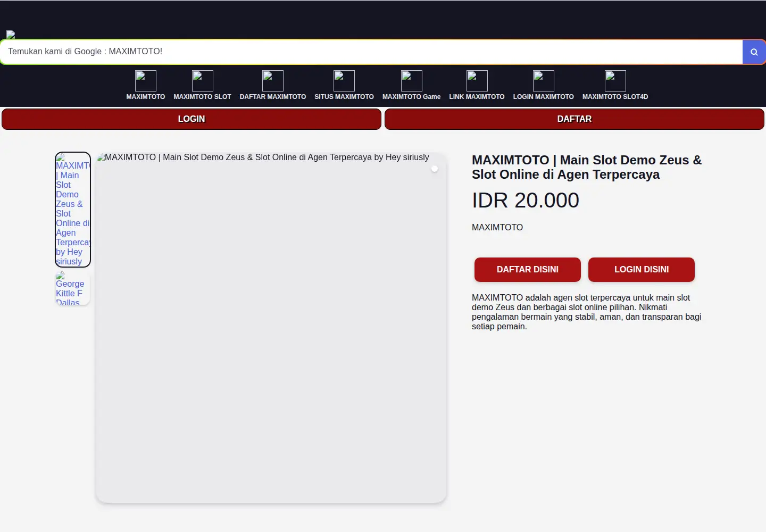Click the broken site logo image above search
This screenshot has height=532, width=766.
pyautogui.click(x=11, y=35)
